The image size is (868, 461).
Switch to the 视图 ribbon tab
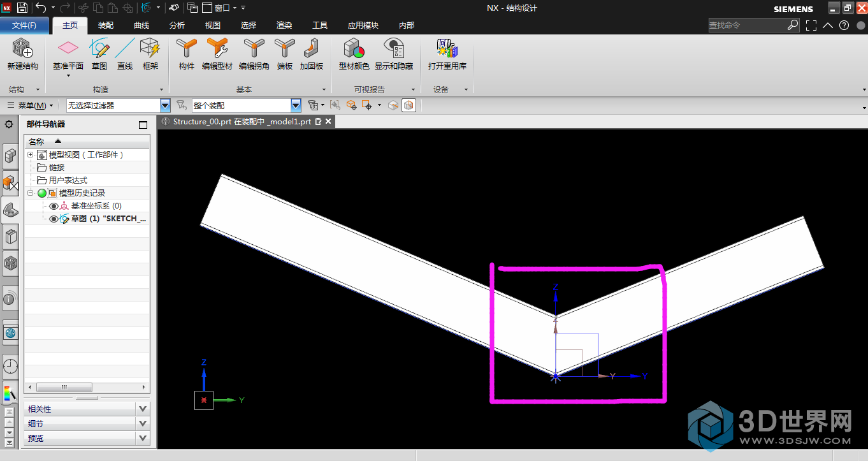(213, 26)
